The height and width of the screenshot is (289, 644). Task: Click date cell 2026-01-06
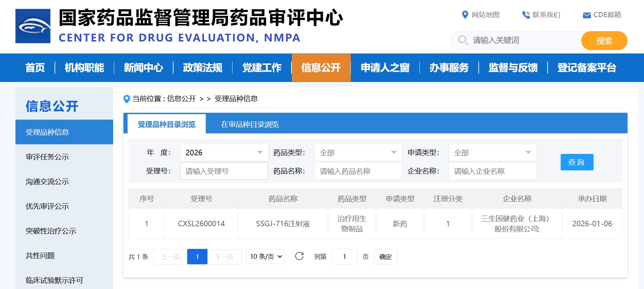point(592,224)
